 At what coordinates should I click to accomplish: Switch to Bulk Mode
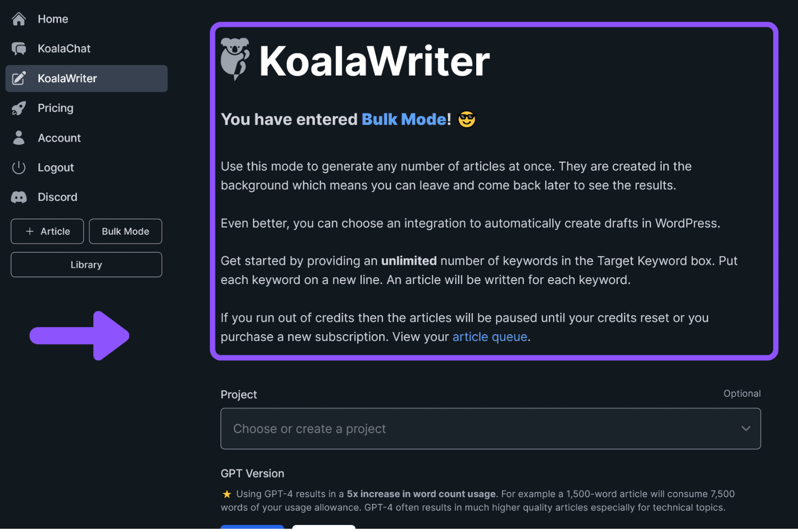[125, 231]
